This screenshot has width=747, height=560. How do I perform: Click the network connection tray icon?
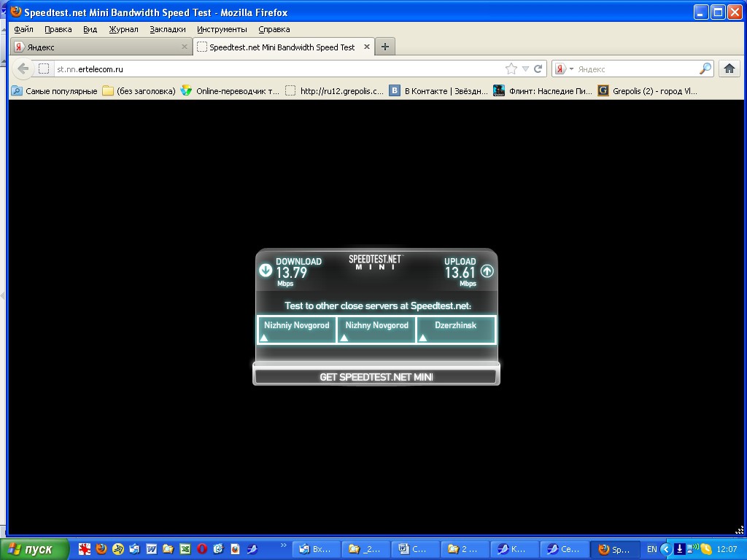[x=692, y=549]
